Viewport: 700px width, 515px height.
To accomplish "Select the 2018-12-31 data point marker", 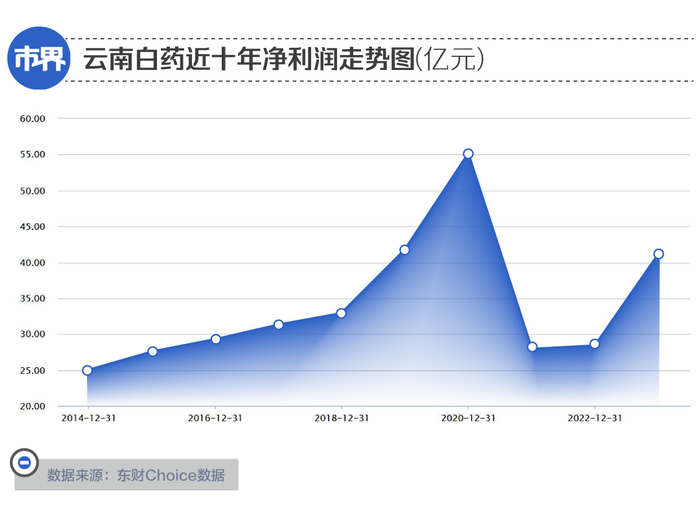I will [341, 313].
